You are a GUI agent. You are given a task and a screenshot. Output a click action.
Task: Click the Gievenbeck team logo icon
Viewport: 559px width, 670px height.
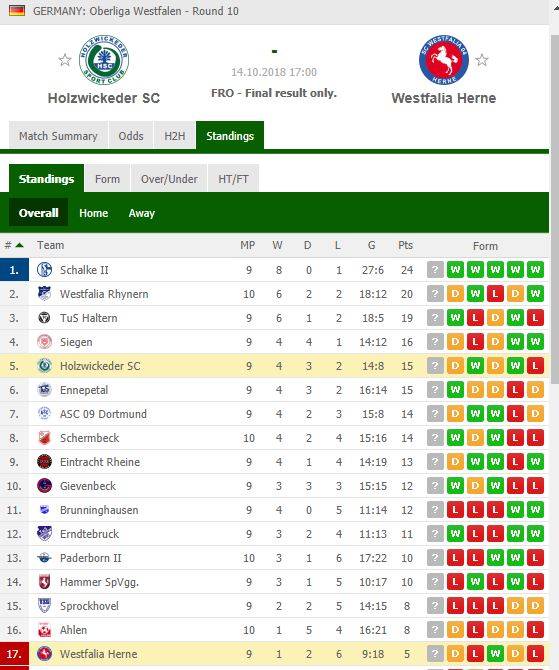pos(44,485)
